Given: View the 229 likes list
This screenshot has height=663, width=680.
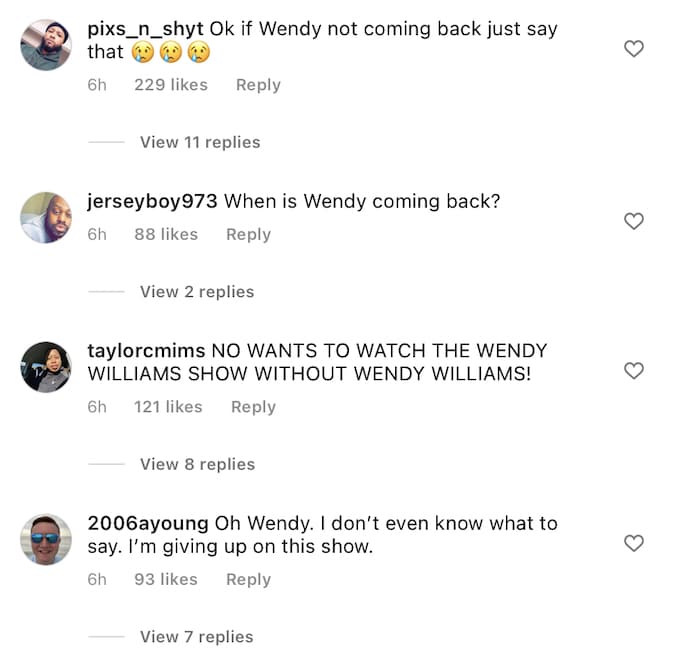Looking at the screenshot, I should pos(171,85).
